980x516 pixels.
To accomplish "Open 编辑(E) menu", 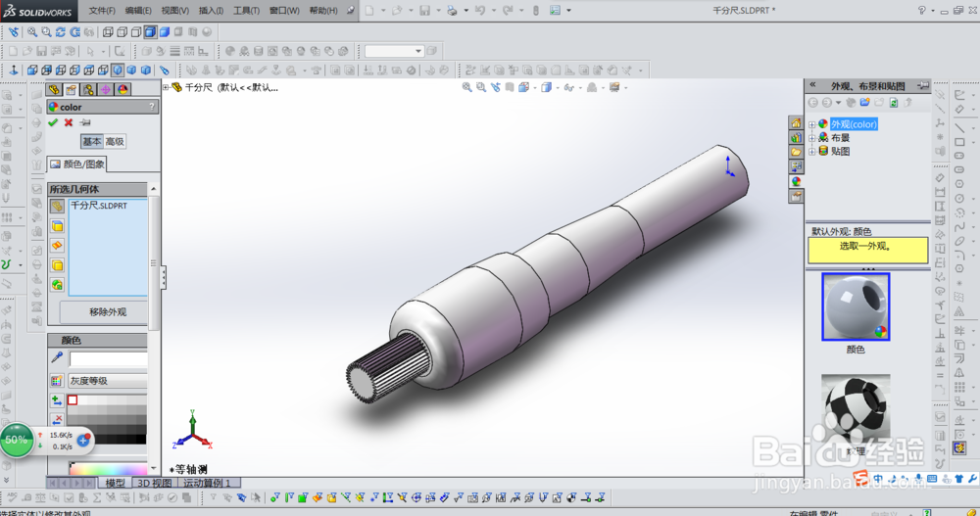I will (138, 11).
